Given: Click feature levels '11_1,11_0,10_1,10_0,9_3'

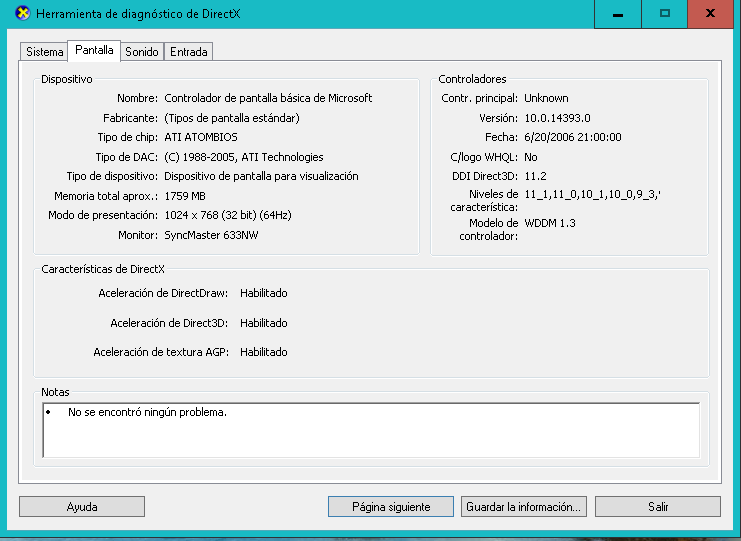Looking at the screenshot, I should (592, 194).
